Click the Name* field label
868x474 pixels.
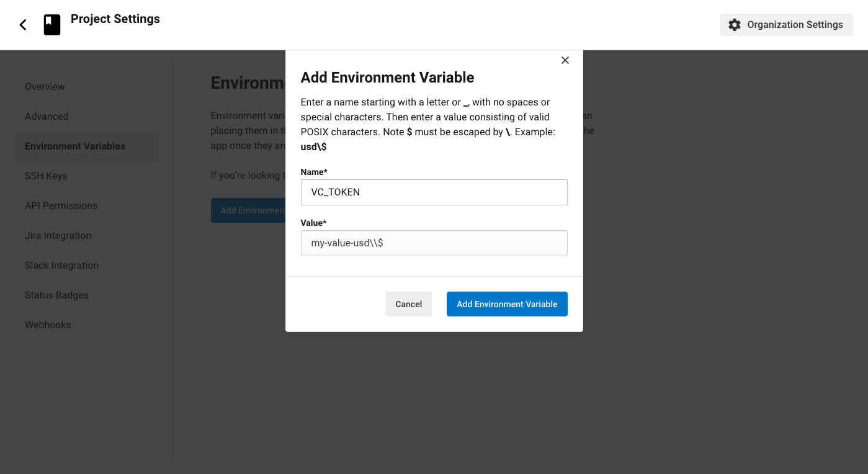(x=314, y=172)
